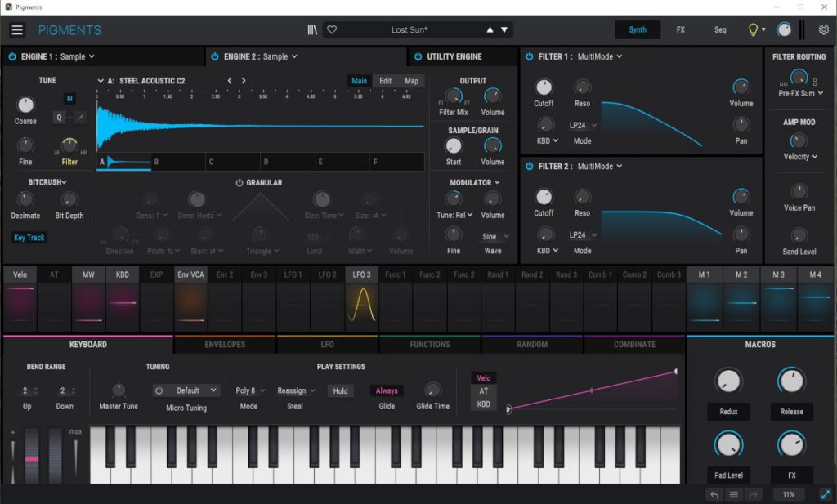Switch to the Synth view tab
The width and height of the screenshot is (837, 504).
[638, 30]
